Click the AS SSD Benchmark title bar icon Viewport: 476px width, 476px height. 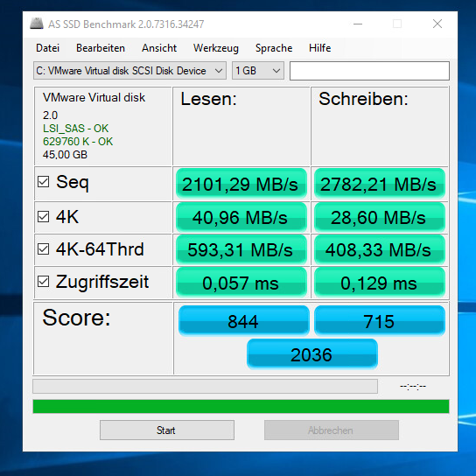(x=37, y=24)
